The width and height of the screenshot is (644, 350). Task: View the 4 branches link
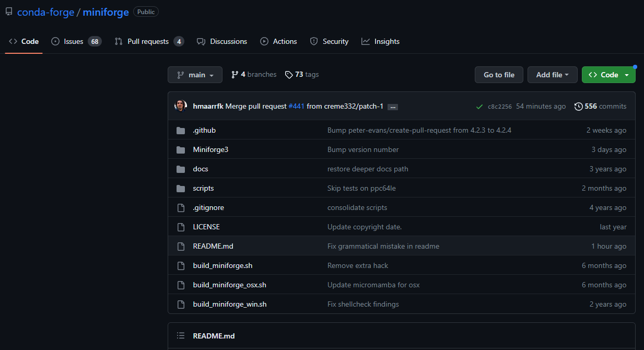[x=254, y=75]
